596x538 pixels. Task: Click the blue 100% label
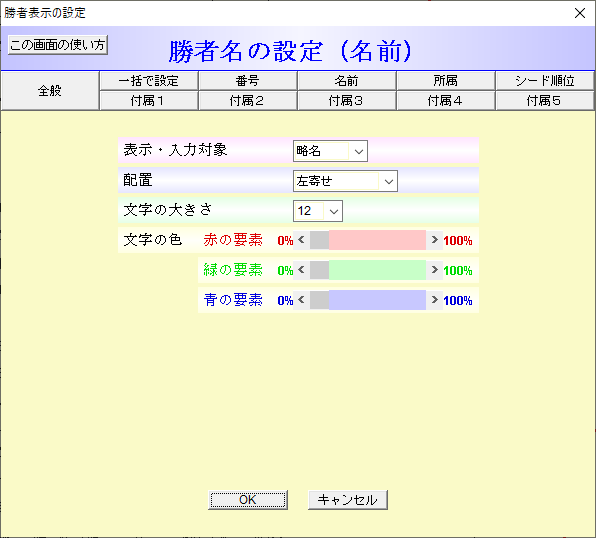[458, 300]
